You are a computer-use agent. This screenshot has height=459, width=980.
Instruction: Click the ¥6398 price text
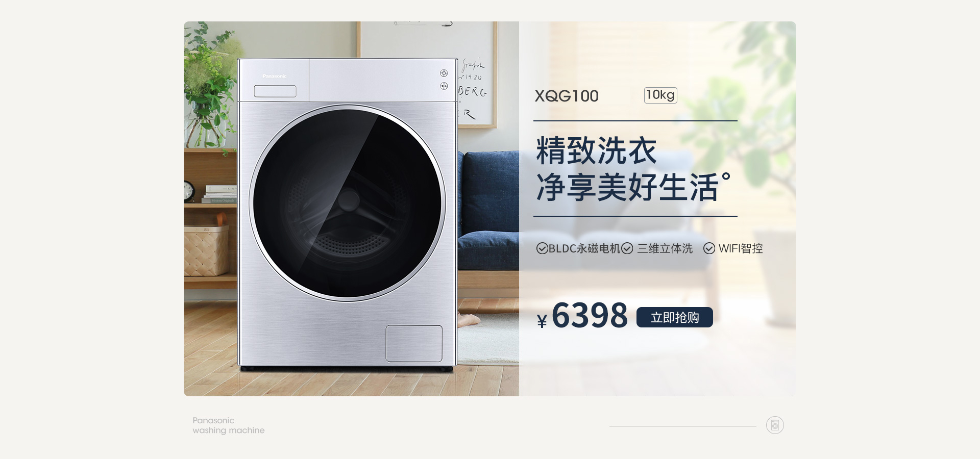click(582, 315)
